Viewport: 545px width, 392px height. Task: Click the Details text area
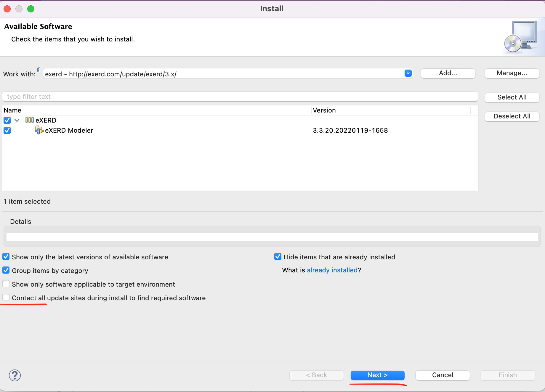[272, 237]
